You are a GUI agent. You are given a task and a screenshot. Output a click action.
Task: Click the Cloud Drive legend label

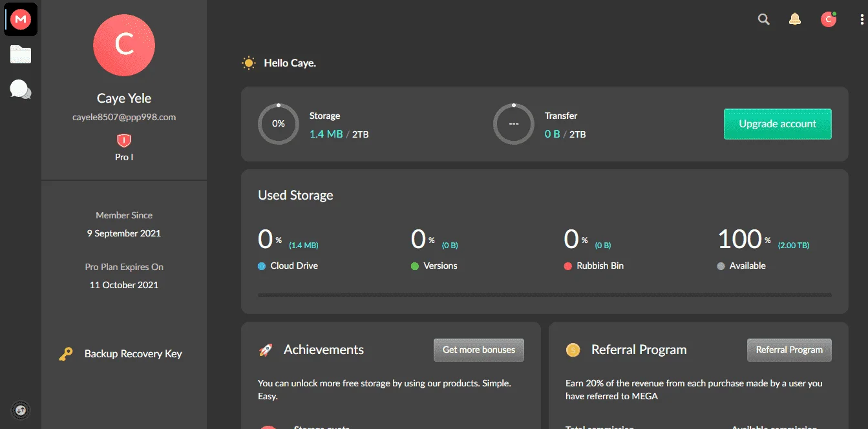[294, 266]
